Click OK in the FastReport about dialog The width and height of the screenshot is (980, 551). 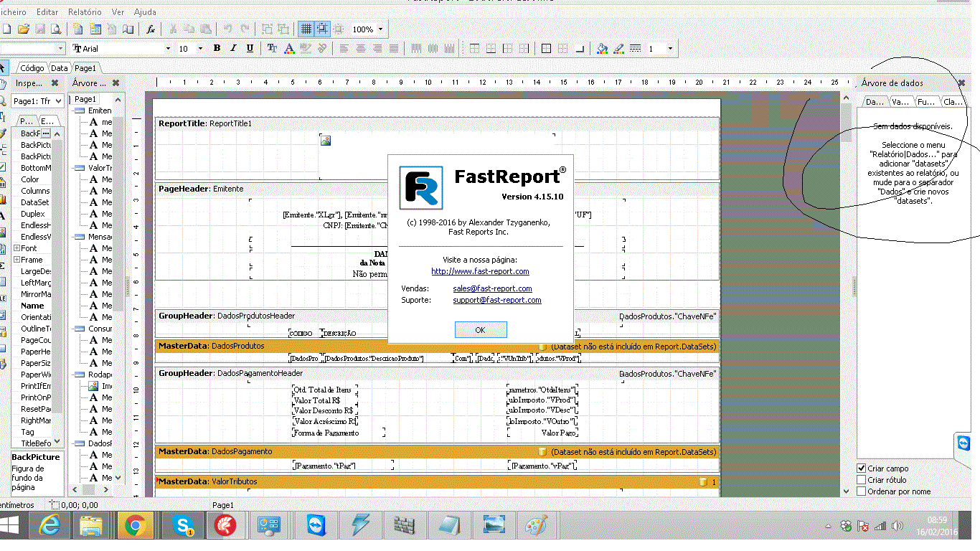point(481,329)
